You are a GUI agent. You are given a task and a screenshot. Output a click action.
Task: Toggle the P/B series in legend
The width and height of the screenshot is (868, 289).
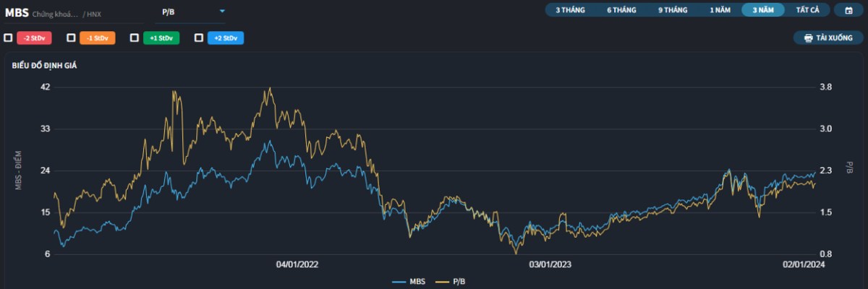tap(451, 281)
